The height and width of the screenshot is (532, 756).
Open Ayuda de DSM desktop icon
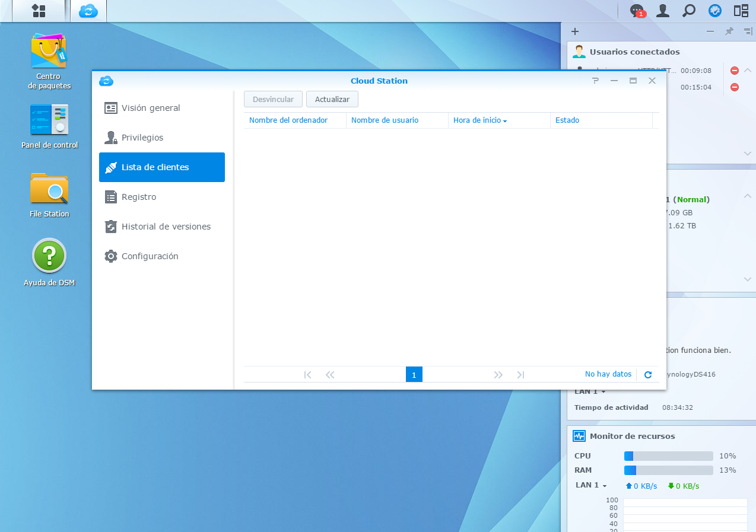tap(49, 263)
